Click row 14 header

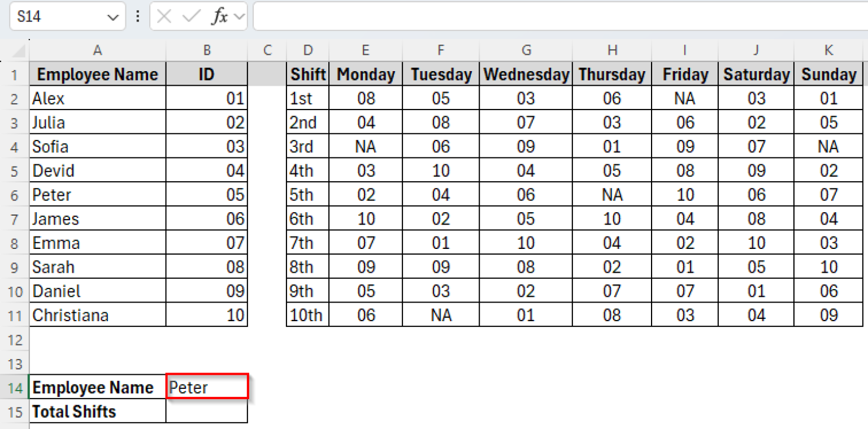tap(15, 387)
